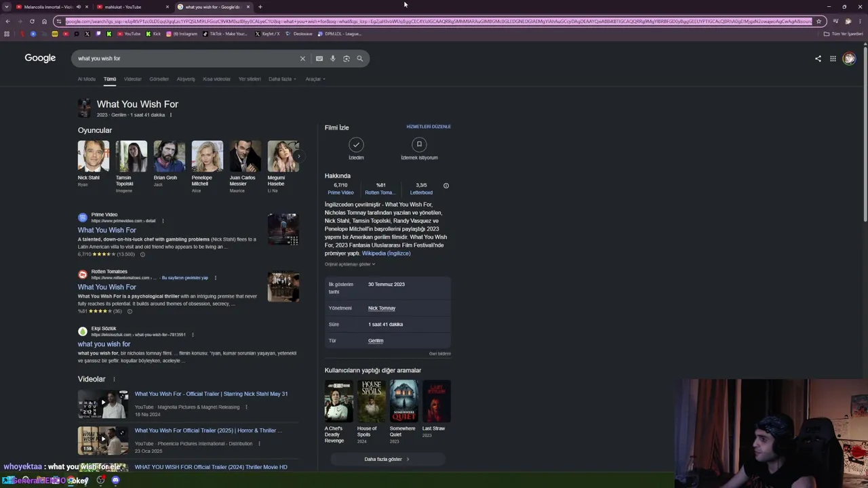
Task: Open the Araçlar tools dropdown
Action: tap(315, 79)
